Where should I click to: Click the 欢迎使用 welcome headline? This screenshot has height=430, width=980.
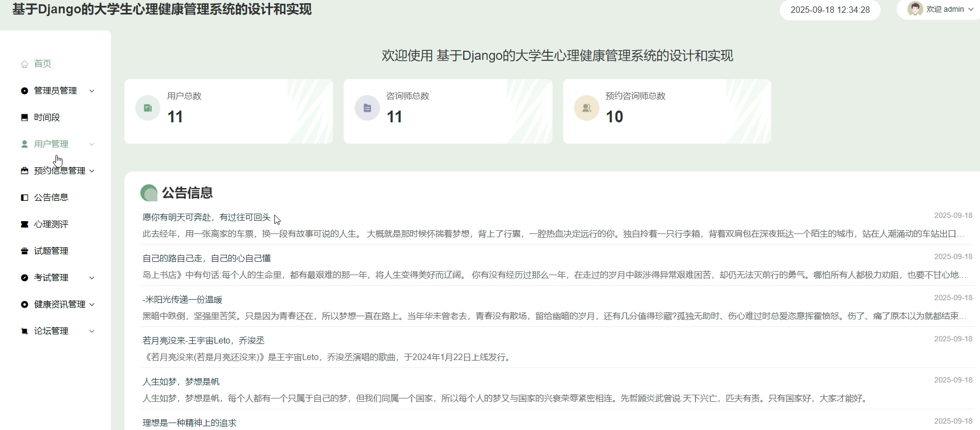tap(557, 56)
